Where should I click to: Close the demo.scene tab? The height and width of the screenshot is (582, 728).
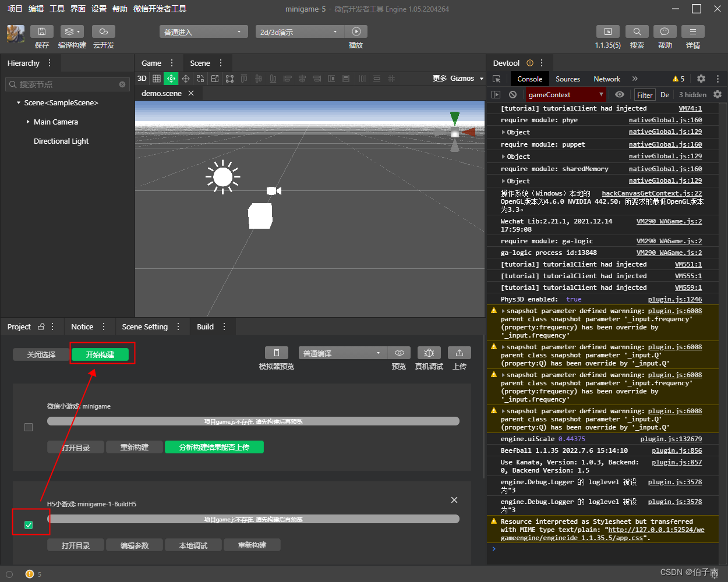point(191,93)
